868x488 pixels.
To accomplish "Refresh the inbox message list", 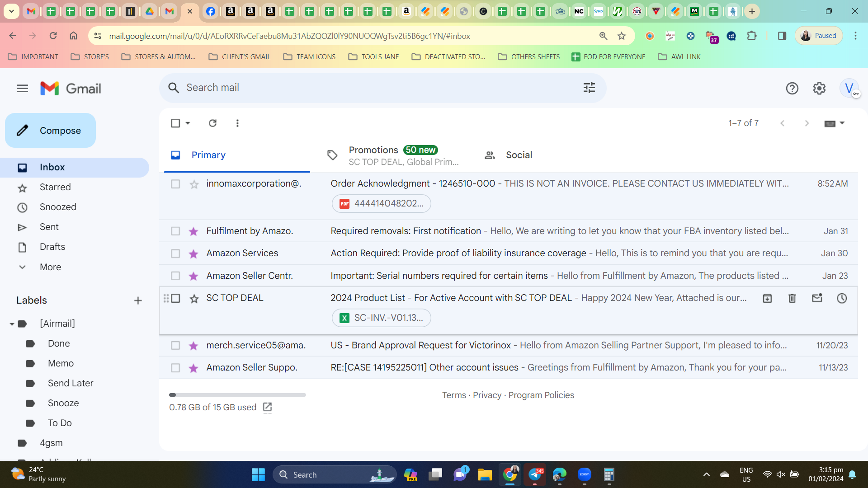I will (212, 123).
